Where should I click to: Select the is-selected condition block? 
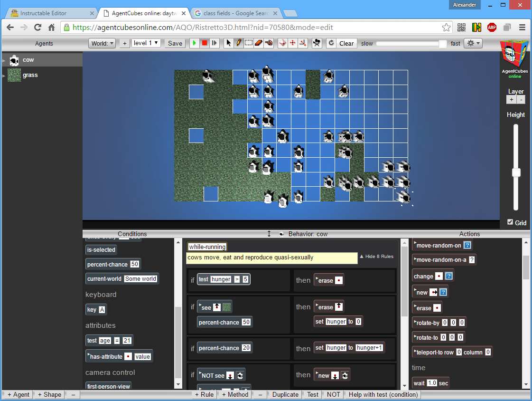point(101,250)
